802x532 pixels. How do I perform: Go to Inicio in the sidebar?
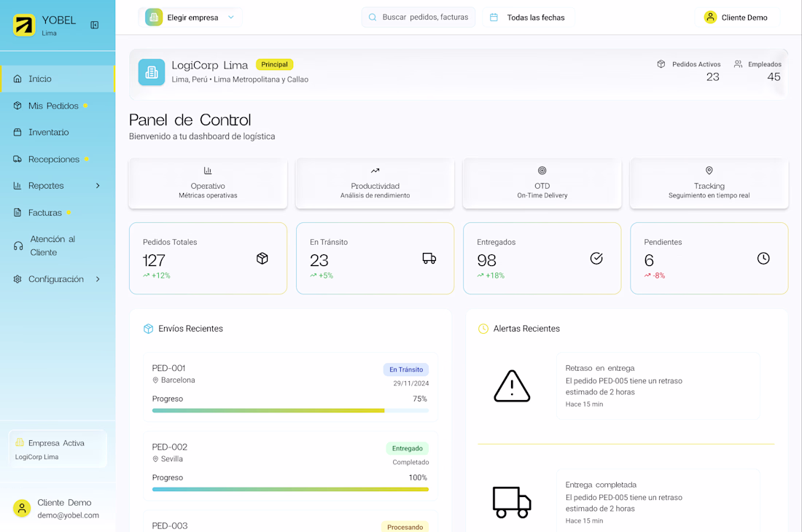pyautogui.click(x=58, y=79)
